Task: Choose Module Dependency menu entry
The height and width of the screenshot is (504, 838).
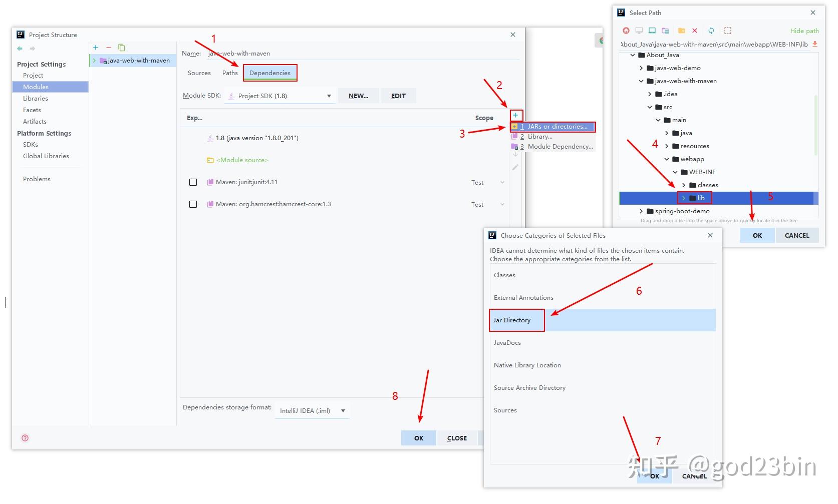Action: click(553, 147)
